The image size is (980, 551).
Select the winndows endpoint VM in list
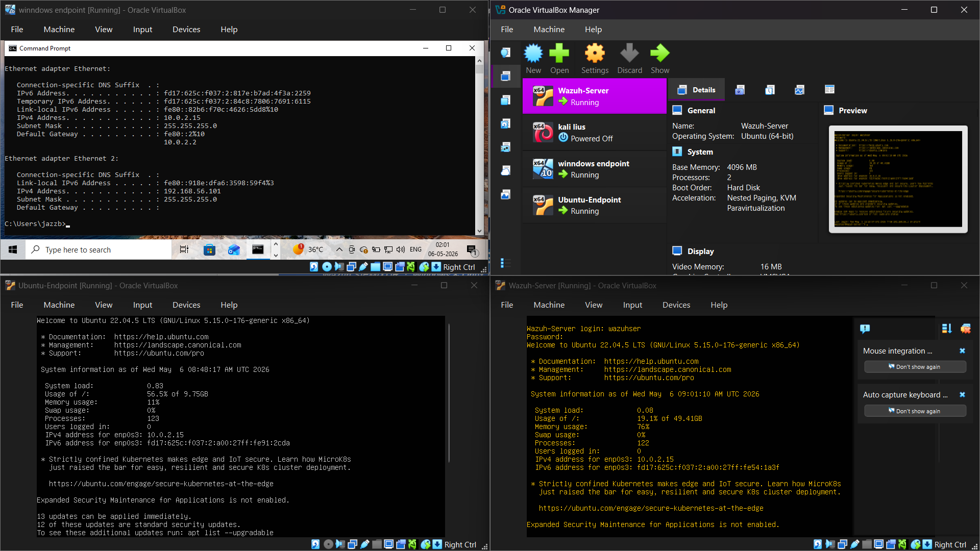click(594, 169)
